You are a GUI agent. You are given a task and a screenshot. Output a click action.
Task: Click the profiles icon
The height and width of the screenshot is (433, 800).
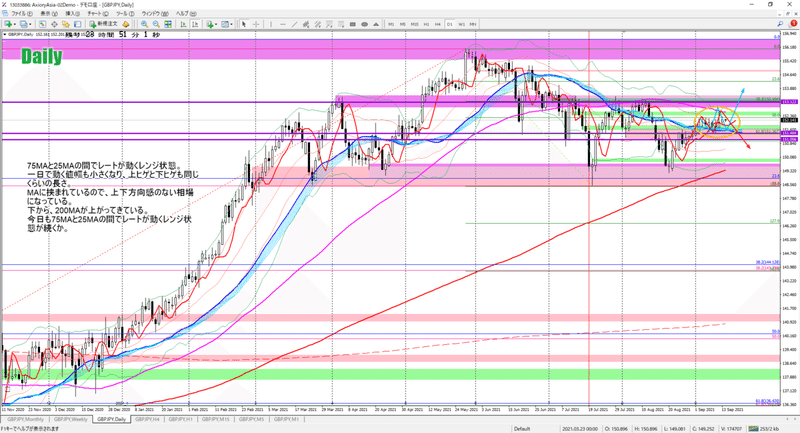click(23, 24)
